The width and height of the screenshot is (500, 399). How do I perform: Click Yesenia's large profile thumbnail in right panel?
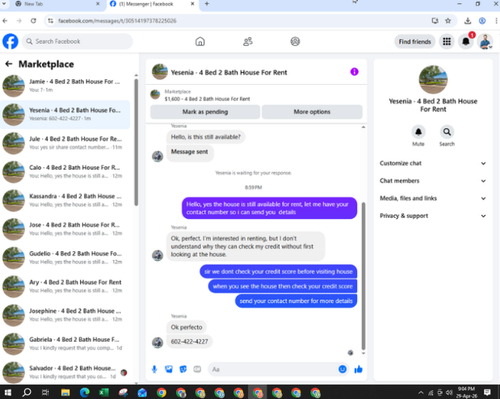[433, 79]
